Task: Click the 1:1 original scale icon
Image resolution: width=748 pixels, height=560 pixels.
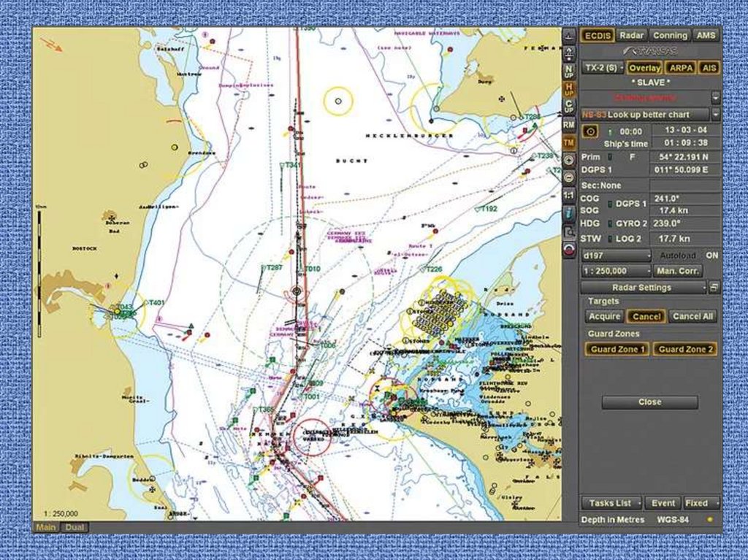Action: tap(569, 196)
